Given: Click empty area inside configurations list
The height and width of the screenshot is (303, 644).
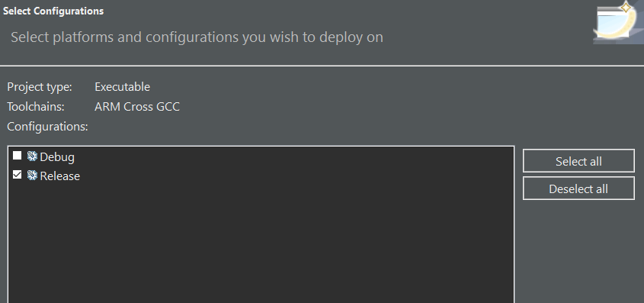Looking at the screenshot, I should pyautogui.click(x=261, y=243).
